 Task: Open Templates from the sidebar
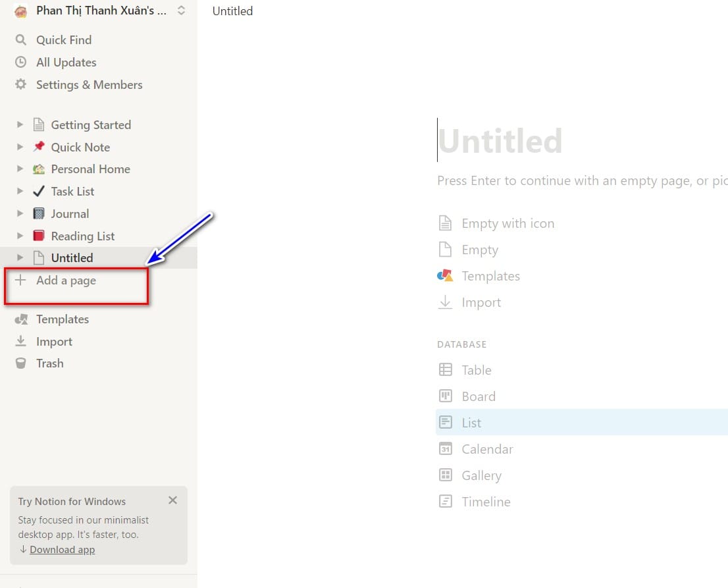point(63,319)
